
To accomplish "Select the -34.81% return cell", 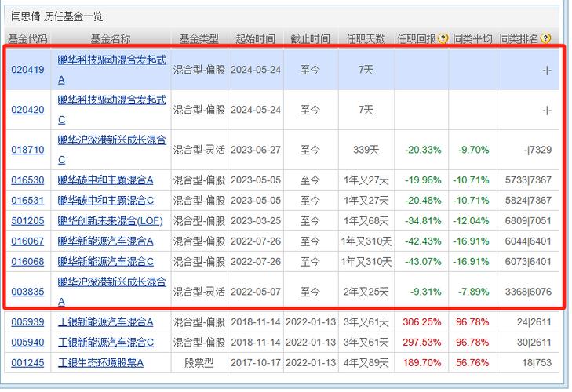I will pos(423,221).
